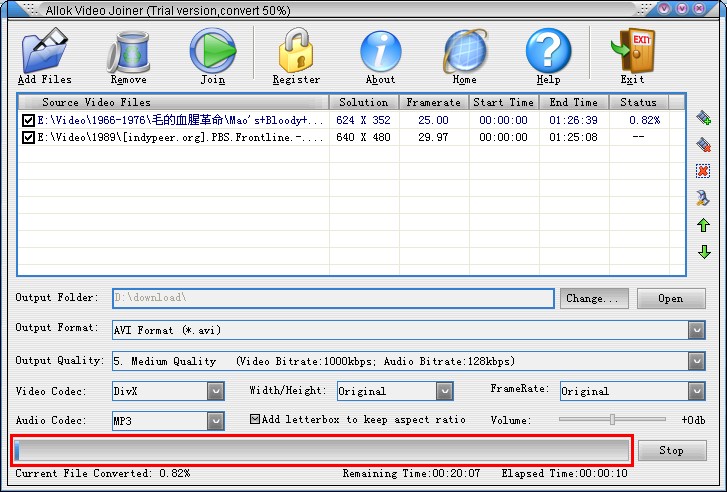Click the Solution column header
Screen dimensions: 727x492
(364, 102)
